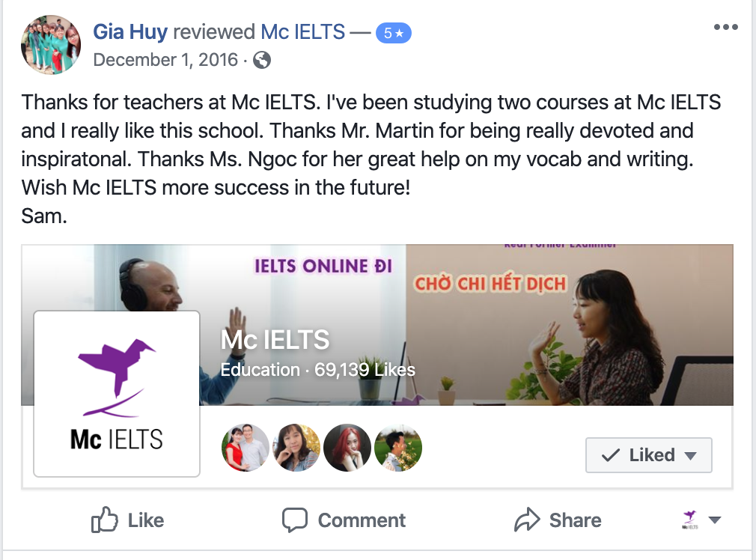Screen dimensions: 756x560
Task: Click the green field friend avatar
Action: click(x=398, y=448)
